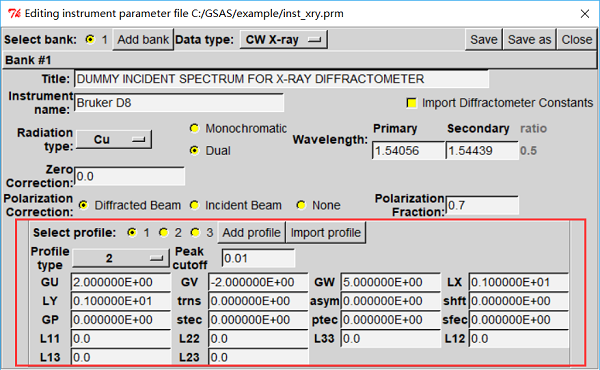Open the CW X-ray data type dropdown
The image size is (600, 370).
tap(283, 39)
